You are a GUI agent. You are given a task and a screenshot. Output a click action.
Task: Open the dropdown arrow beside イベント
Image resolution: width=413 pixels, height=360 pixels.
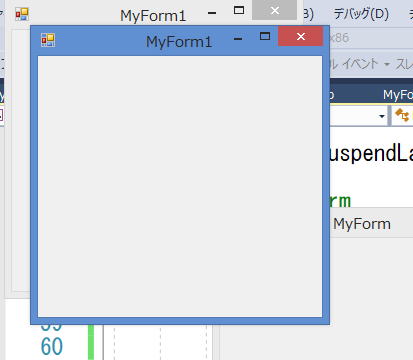(x=387, y=64)
